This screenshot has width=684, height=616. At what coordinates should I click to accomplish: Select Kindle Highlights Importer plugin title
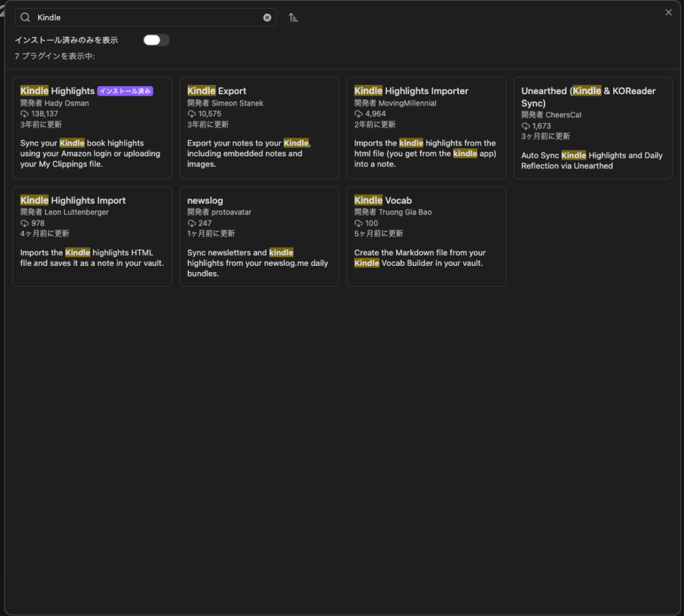click(x=411, y=91)
